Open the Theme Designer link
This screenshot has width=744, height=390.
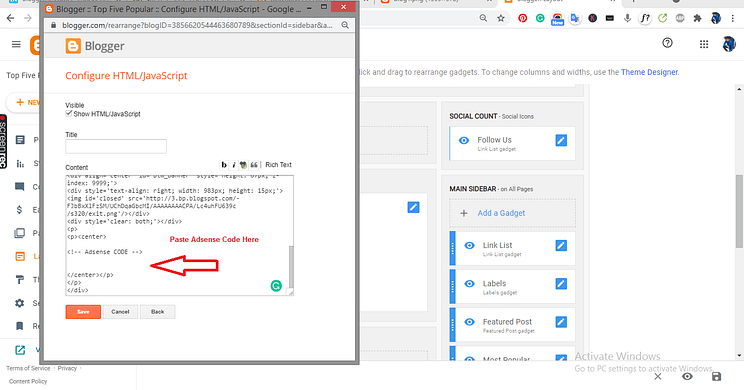[649, 72]
